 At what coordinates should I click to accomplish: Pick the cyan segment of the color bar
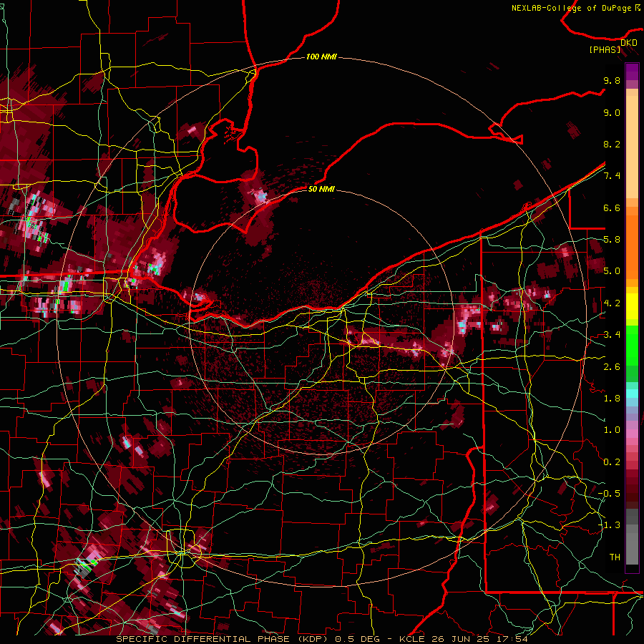(632, 394)
